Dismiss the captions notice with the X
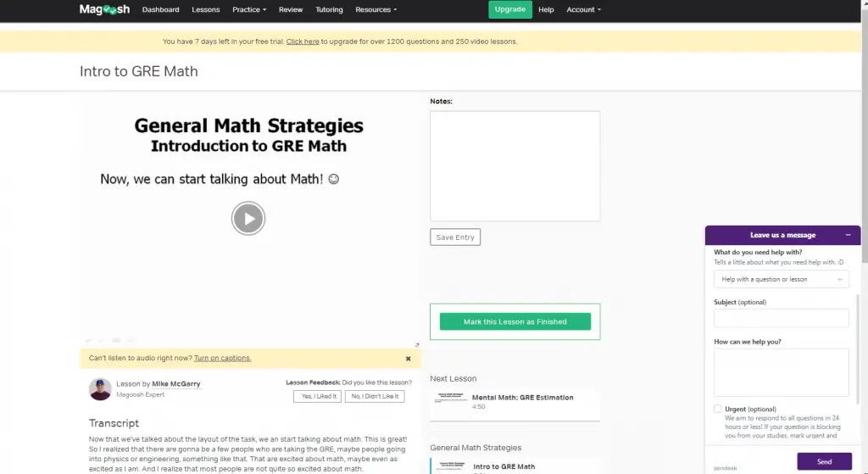Screen dimensions: 868x474 [x=408, y=359]
